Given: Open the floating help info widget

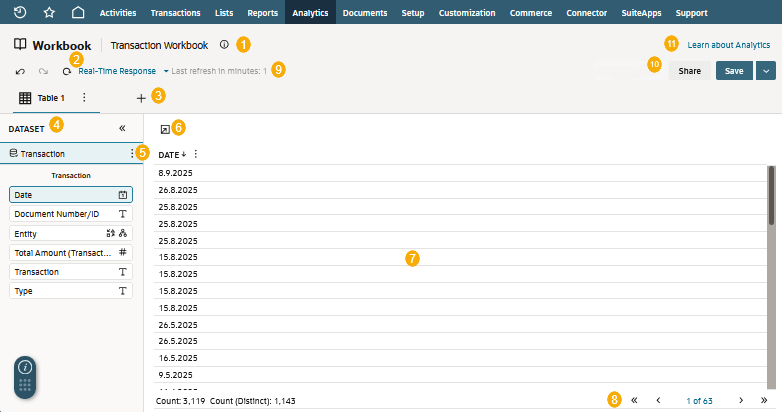Looking at the screenshot, I should pyautogui.click(x=25, y=368).
